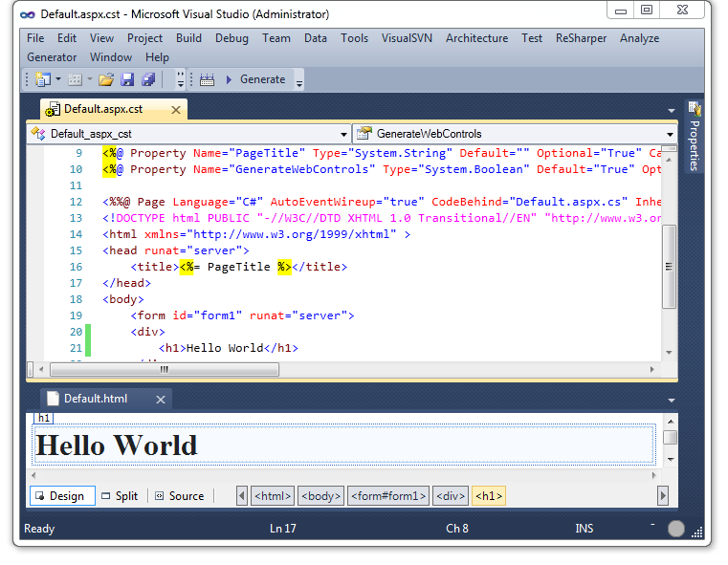This screenshot has height=565, width=728.
Task: Click the INS indicator in the status bar
Action: pos(585,529)
